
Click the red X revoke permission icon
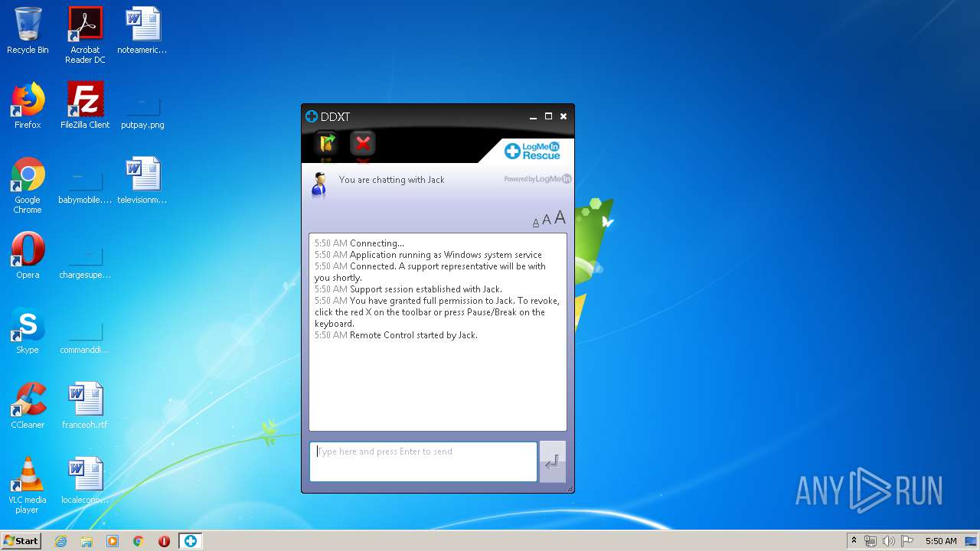[x=363, y=142]
